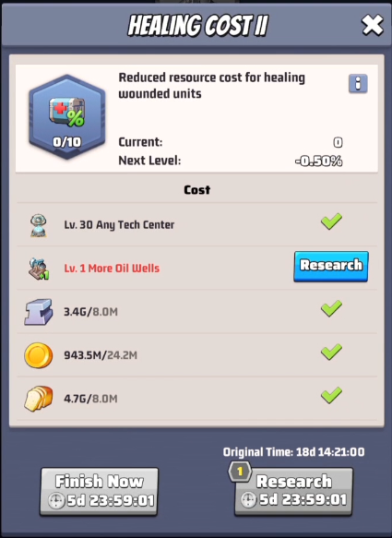
Task: Tap the hexagon queue badge numbered 1
Action: 240,472
